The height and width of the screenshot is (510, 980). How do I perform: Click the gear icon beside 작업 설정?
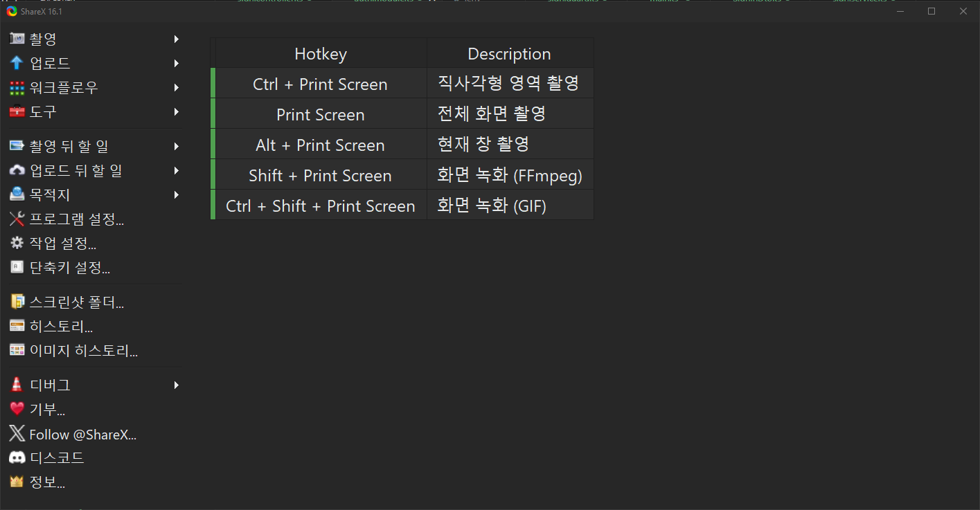coord(17,243)
